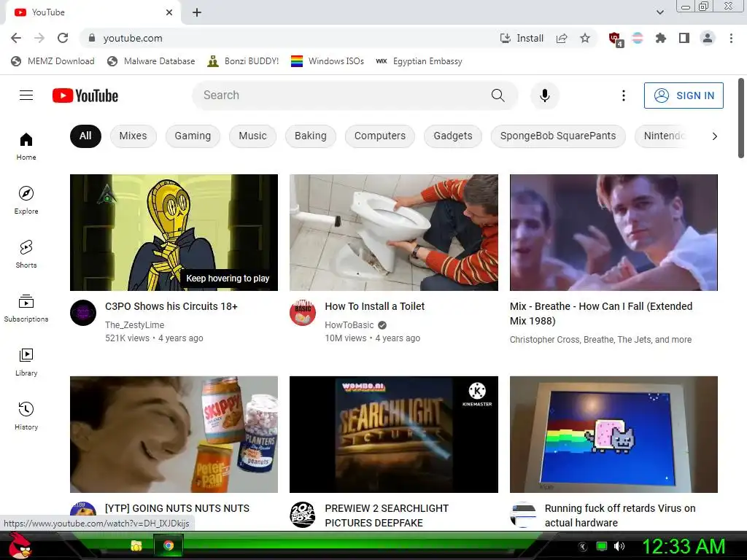Open Windows ISOs bookmark
Viewport: 747px width, 560px height.
[328, 61]
